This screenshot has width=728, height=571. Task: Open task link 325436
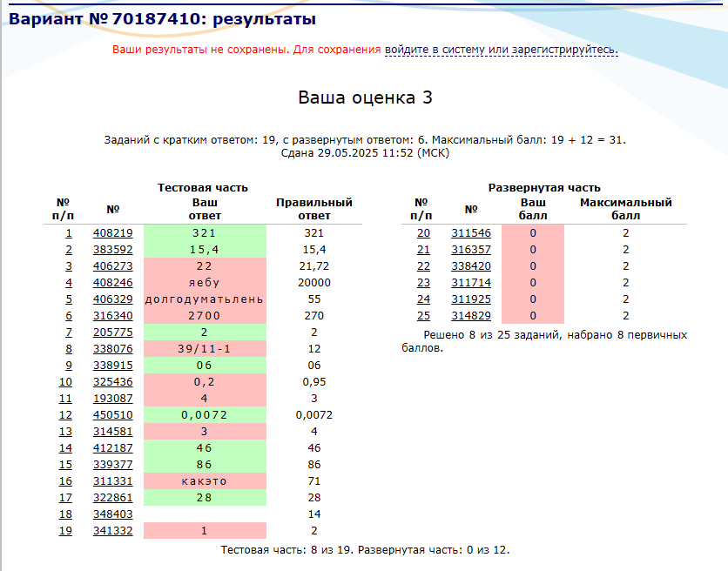click(113, 382)
